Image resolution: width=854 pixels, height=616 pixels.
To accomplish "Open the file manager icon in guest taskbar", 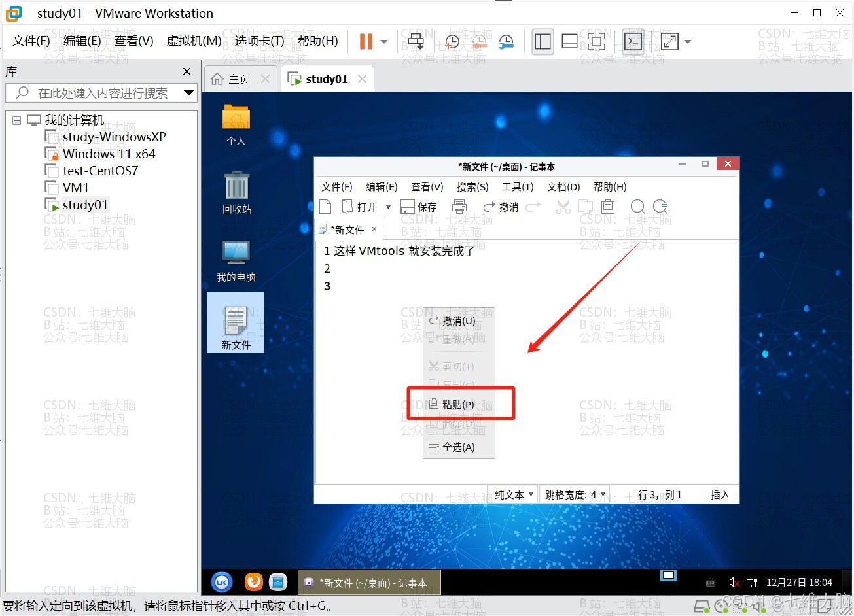I will pos(279,581).
